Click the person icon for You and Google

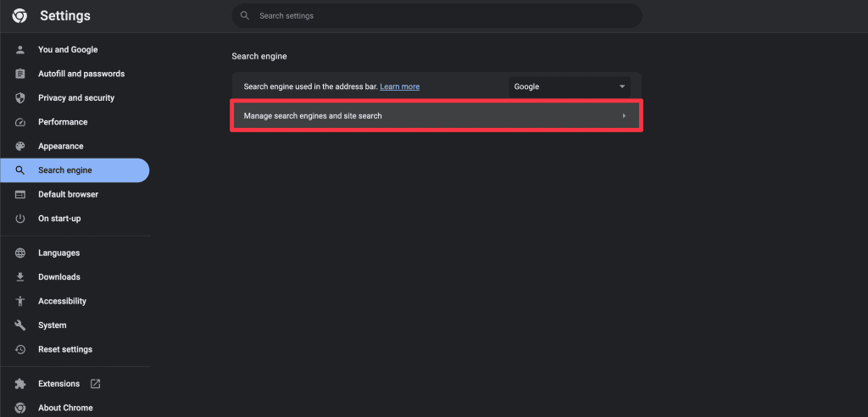click(x=20, y=50)
